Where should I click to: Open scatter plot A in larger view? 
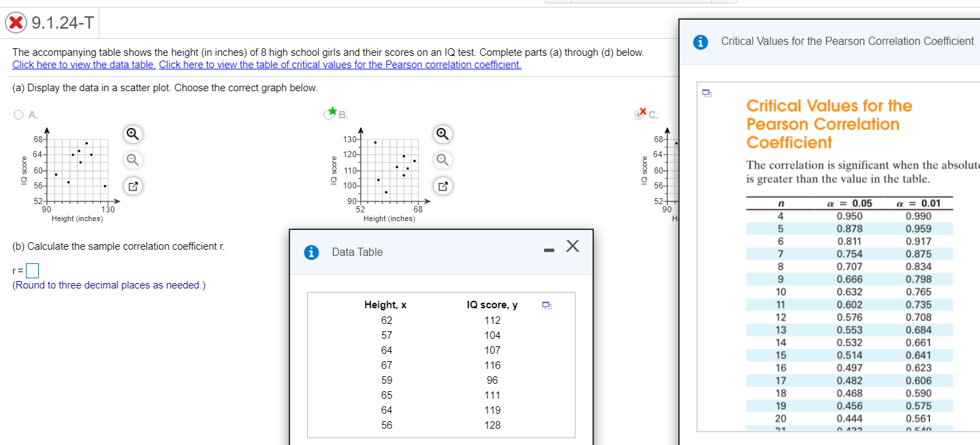(132, 186)
